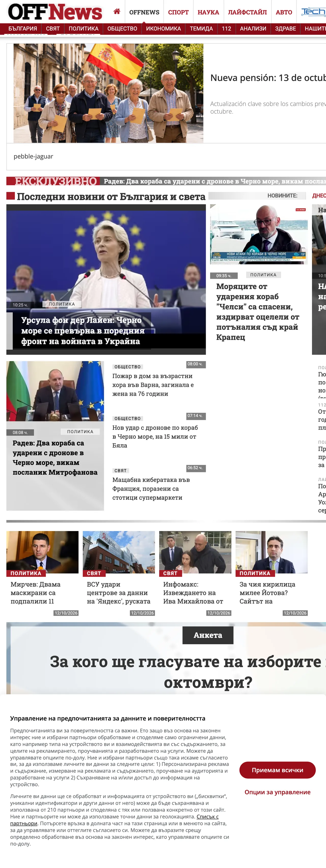
Task: Click the pebble-jaguar advertiser label
Action: coord(33,156)
